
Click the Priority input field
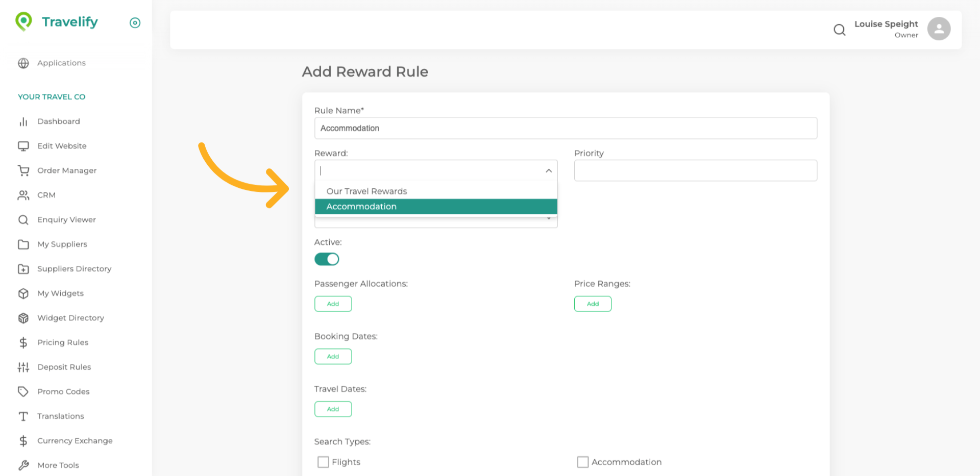[x=695, y=171]
